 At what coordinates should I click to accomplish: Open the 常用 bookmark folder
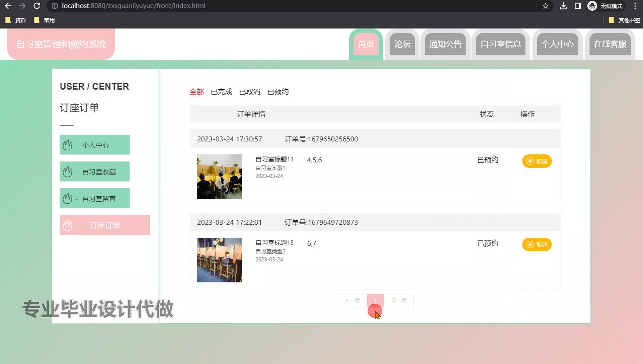click(x=44, y=20)
